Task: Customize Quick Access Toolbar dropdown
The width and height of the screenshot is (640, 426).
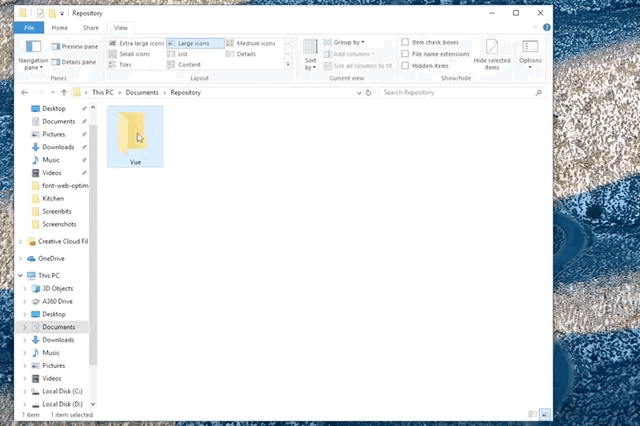Action: click(x=62, y=13)
